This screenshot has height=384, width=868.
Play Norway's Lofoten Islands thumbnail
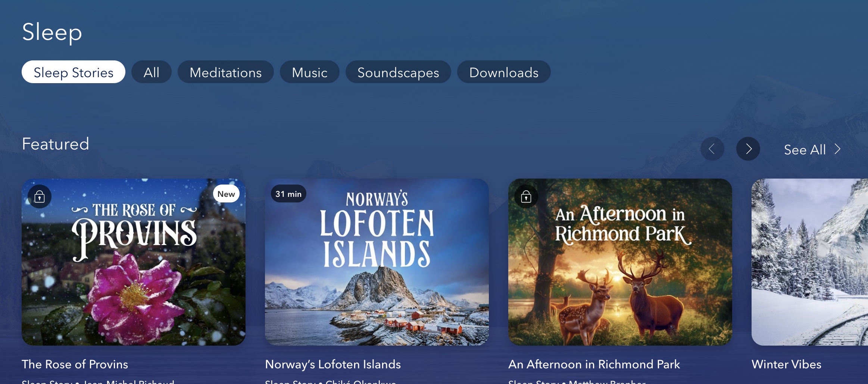tap(377, 262)
